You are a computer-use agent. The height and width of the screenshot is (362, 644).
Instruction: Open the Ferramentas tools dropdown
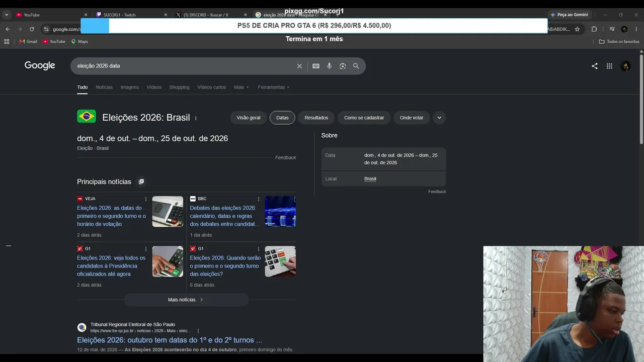click(274, 87)
